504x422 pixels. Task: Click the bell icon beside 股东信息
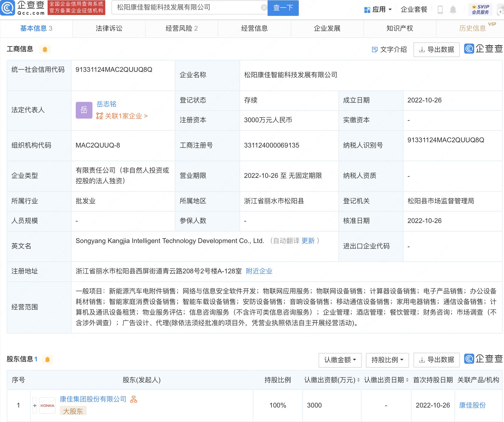pos(47,360)
